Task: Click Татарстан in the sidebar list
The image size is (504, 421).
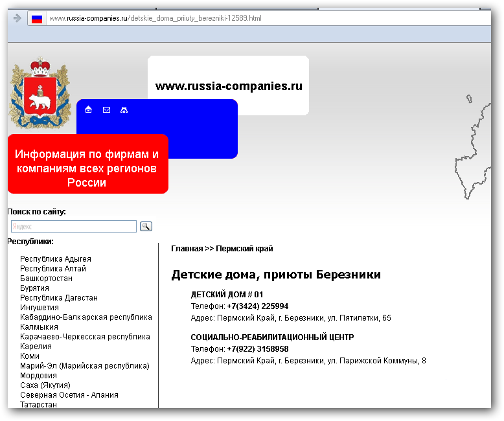Action: (x=38, y=404)
